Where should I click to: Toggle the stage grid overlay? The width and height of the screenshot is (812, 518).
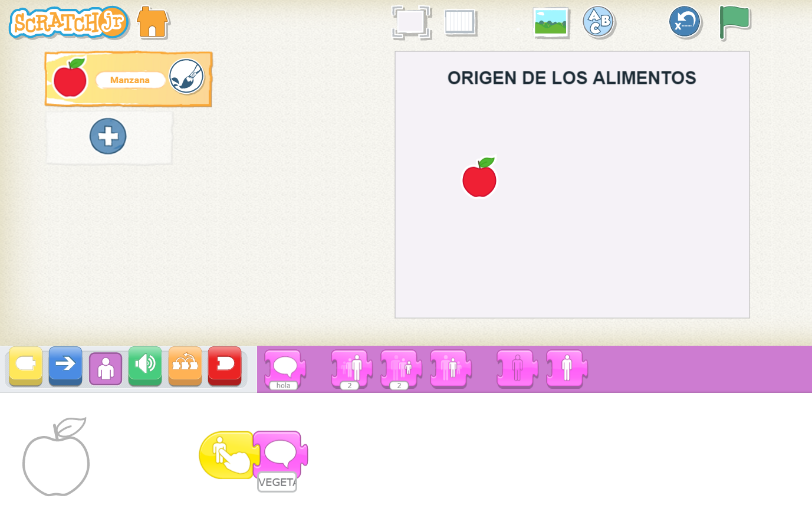[460, 22]
